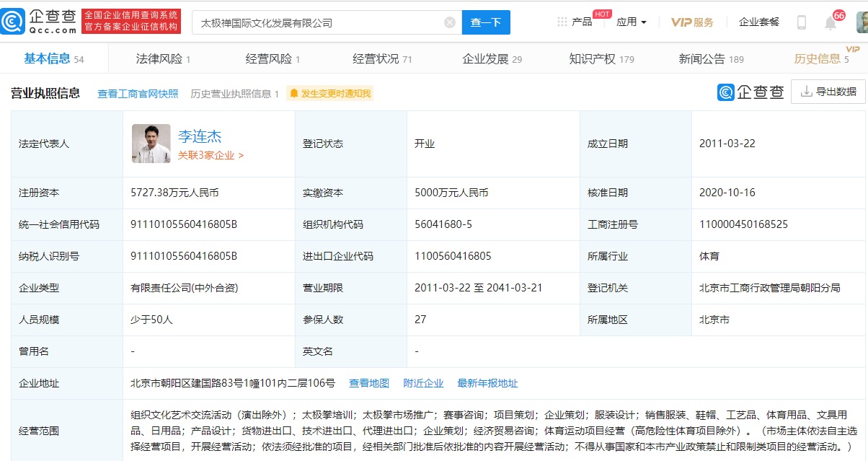
Task: Select the registered capital 5727.38万元人民币
Action: (x=174, y=193)
